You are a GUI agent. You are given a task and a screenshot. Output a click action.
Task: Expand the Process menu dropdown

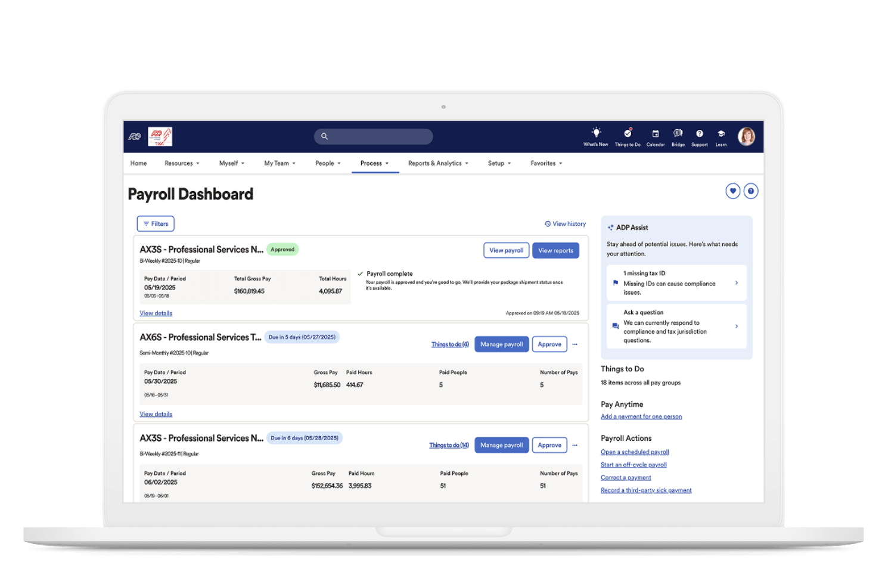click(x=374, y=163)
